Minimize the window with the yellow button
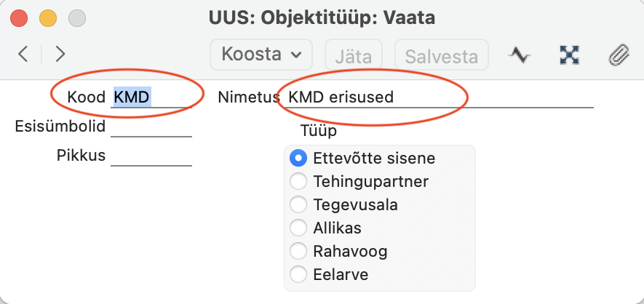 tap(48, 18)
